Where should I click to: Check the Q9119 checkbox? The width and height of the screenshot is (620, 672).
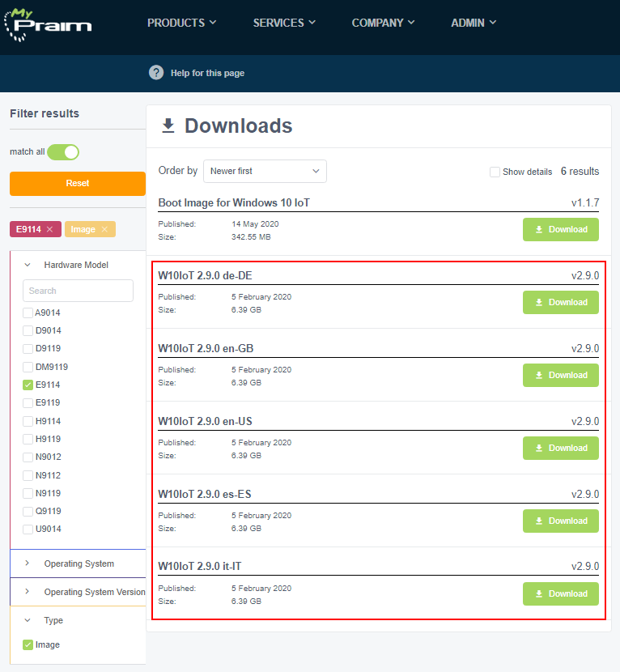28,511
